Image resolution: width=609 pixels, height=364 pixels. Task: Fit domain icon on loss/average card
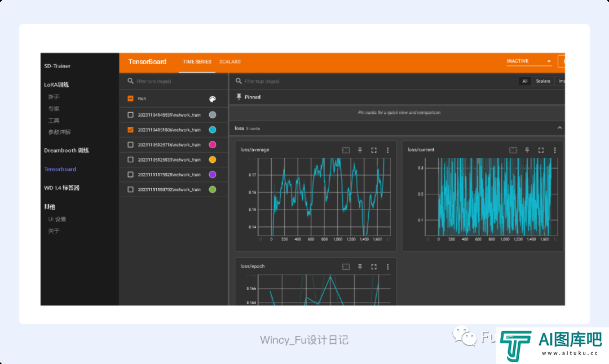[x=346, y=150]
